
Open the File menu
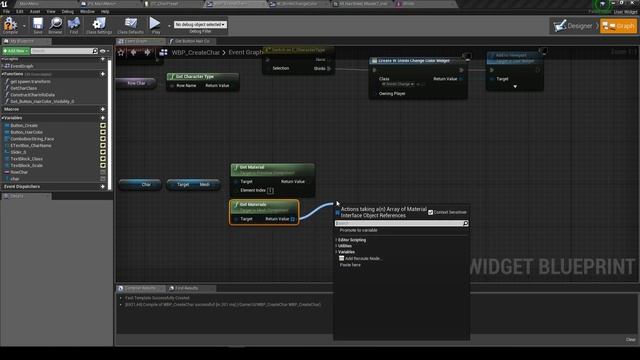(x=7, y=11)
